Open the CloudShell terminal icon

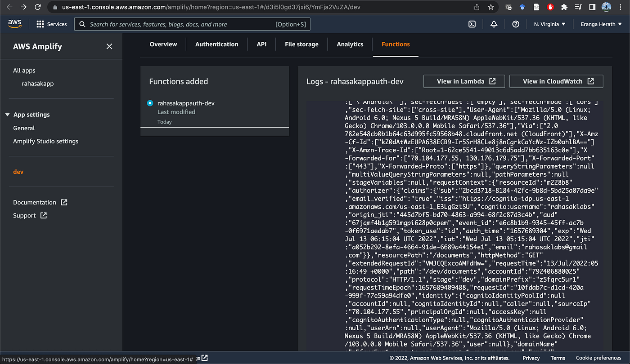pyautogui.click(x=472, y=24)
